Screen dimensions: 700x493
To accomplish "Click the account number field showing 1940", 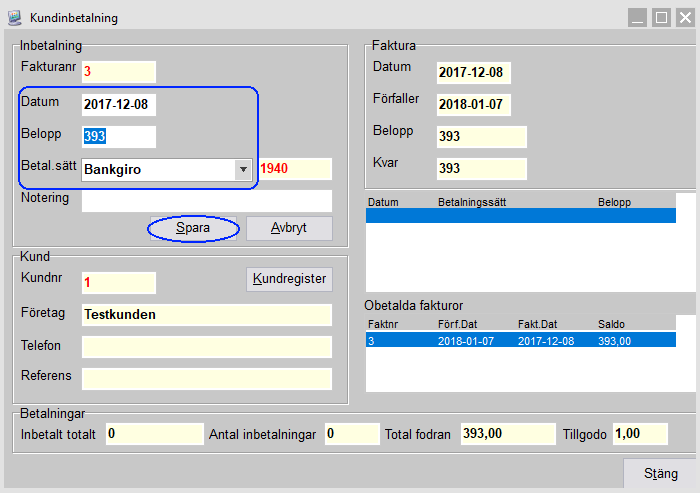I will 294,169.
